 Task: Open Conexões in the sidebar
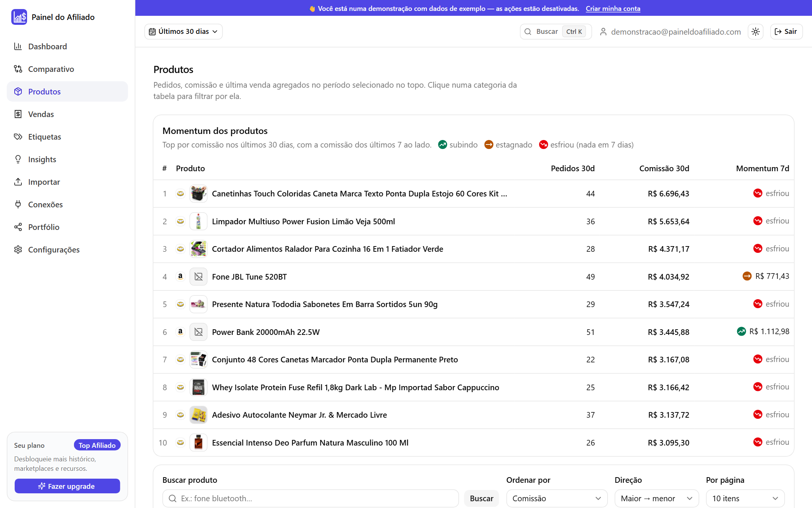coord(67,204)
